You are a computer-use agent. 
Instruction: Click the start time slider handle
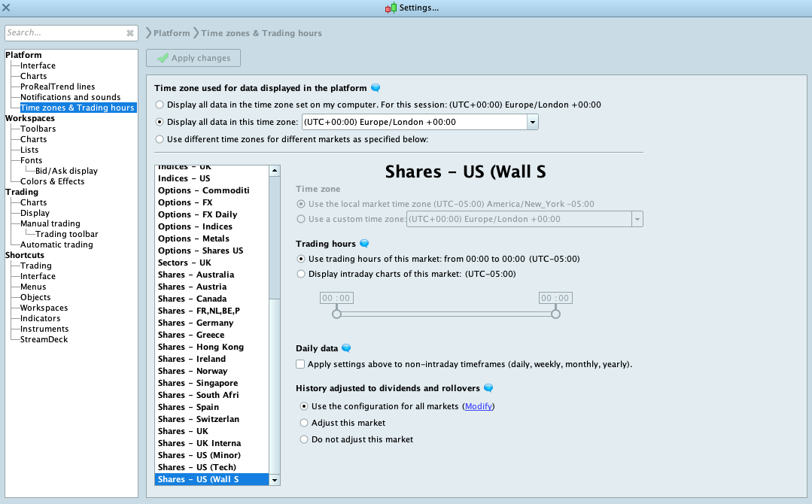336,314
